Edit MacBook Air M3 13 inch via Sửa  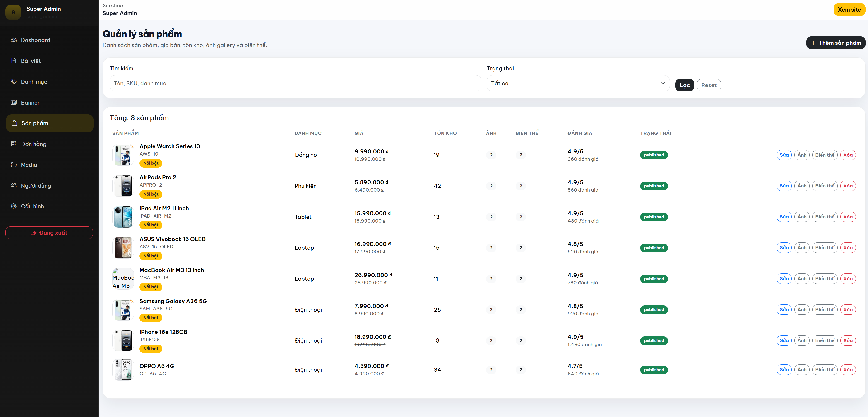tap(784, 278)
